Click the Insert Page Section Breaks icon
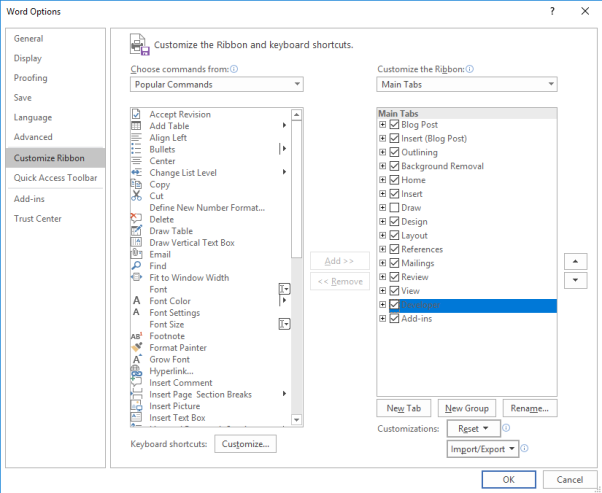This screenshot has width=602, height=493. point(136,394)
